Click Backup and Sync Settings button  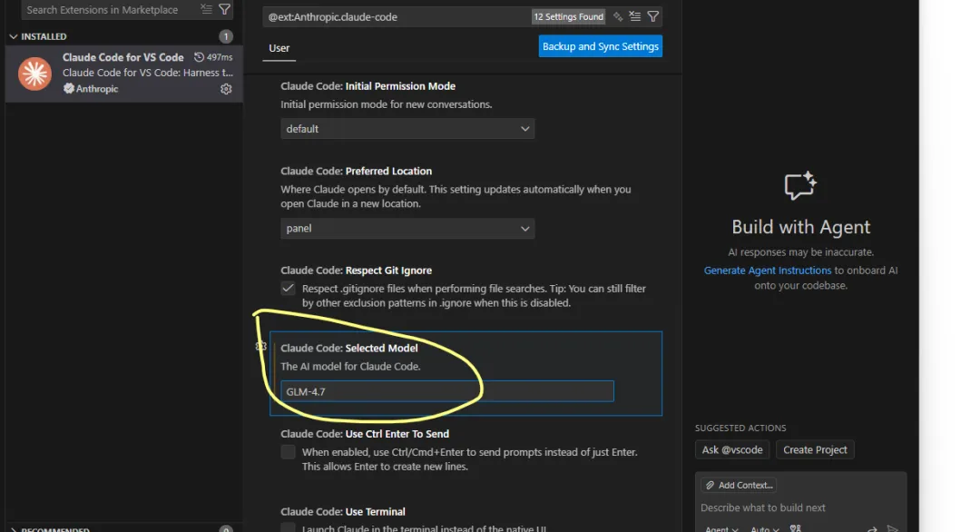[600, 46]
